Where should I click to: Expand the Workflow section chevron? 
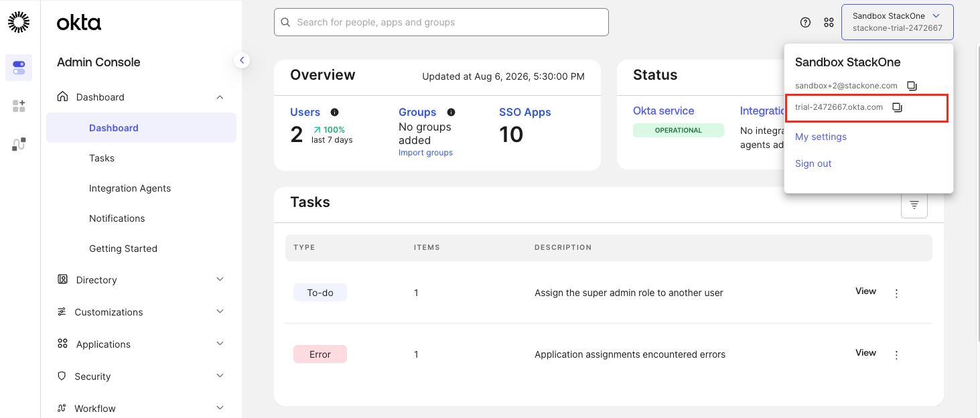point(220,408)
